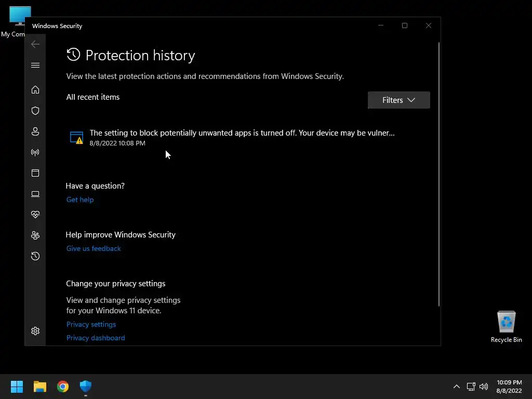532x399 pixels.
Task: Click the Get help link
Action: click(80, 199)
